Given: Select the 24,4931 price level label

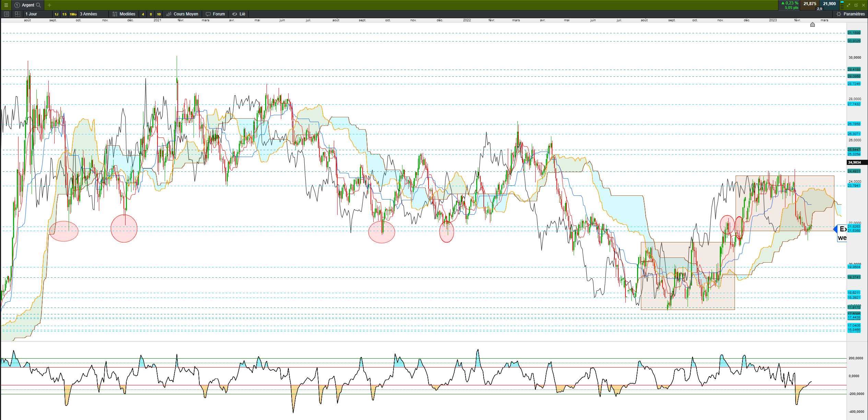Looking at the screenshot, I should [x=854, y=171].
